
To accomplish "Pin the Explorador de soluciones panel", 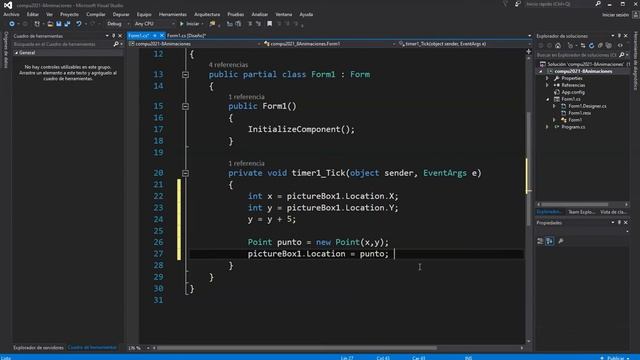I will 619,36.
